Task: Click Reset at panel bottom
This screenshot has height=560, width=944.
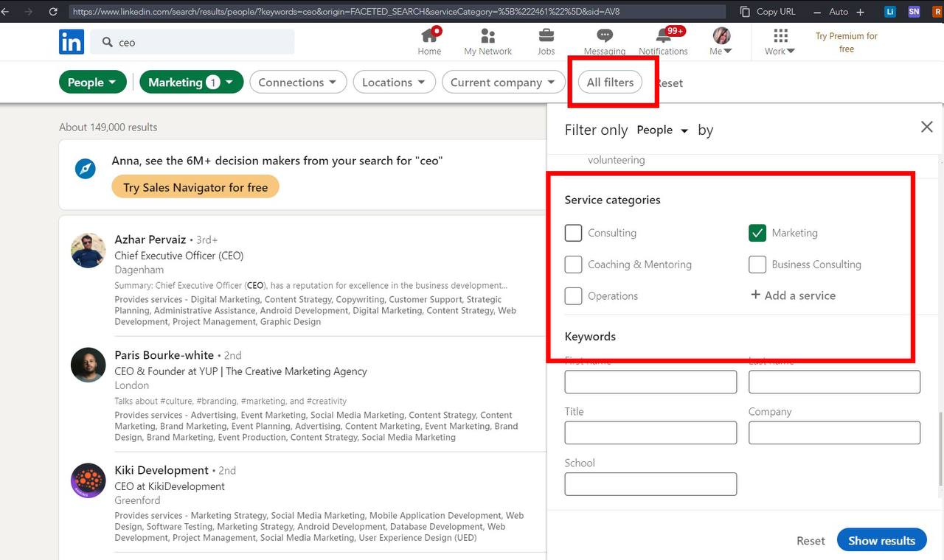Action: coord(811,541)
